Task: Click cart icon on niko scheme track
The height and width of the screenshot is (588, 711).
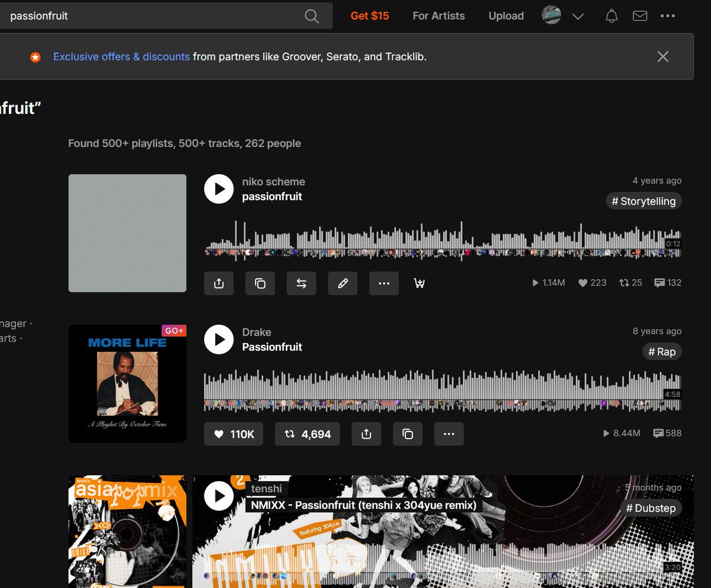Action: (x=419, y=283)
